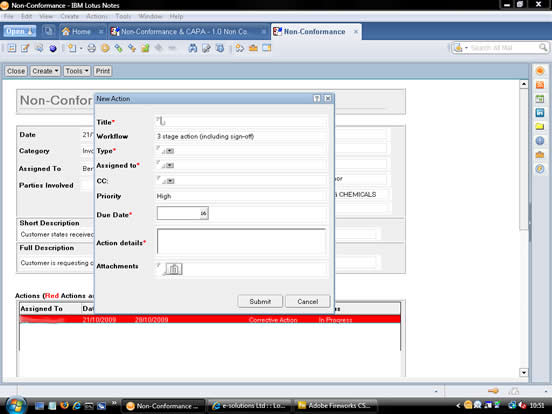Viewport: 552px width, 414px height.
Task: Click the scroll down arrow on the document scrollbar
Action: point(524,372)
